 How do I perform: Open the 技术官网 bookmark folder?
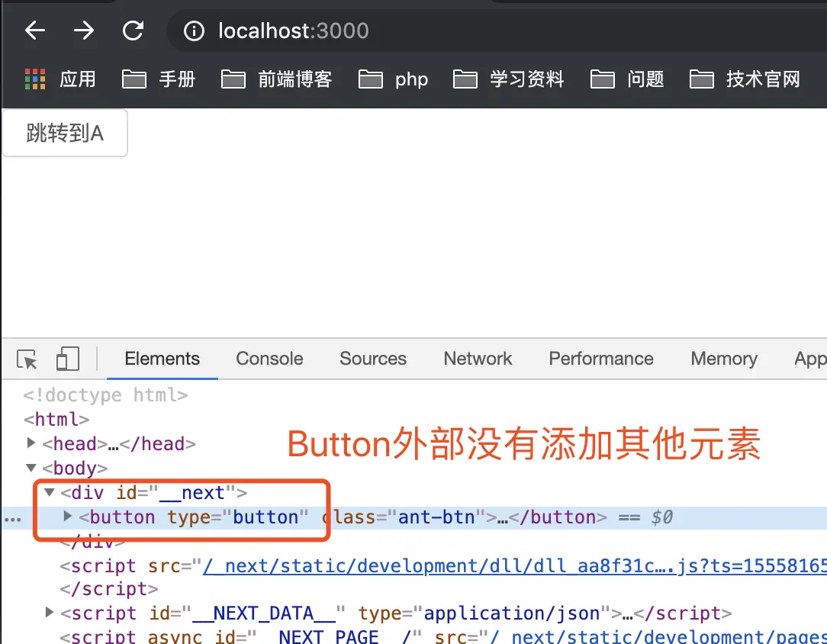click(x=745, y=79)
